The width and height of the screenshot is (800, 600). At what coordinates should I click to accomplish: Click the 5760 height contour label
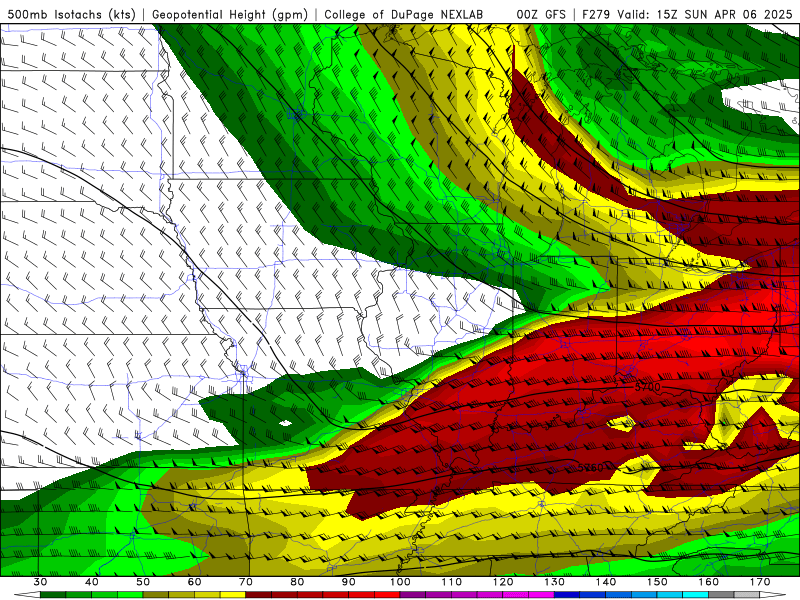(x=590, y=467)
